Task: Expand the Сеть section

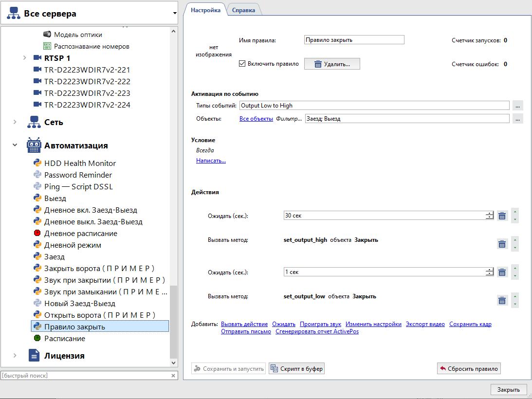Action: point(15,122)
